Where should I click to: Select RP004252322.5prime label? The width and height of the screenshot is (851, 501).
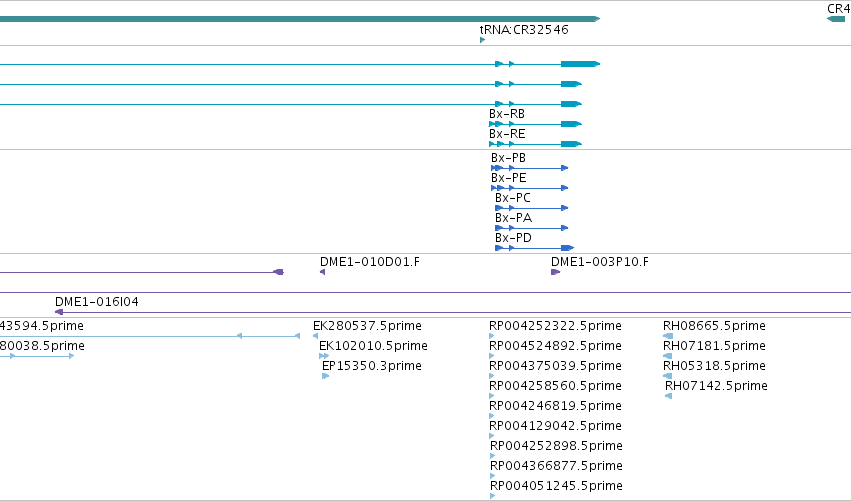click(x=555, y=326)
